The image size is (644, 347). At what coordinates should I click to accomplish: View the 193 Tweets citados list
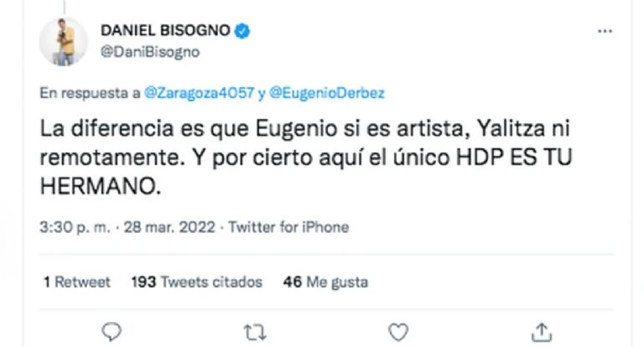[197, 282]
